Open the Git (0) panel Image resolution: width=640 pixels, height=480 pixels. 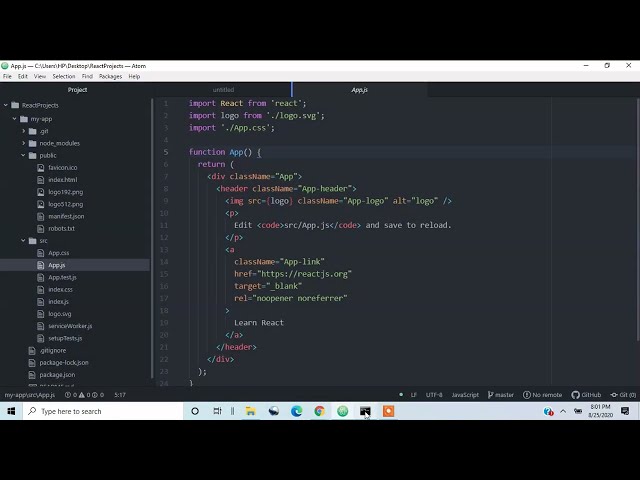coord(623,395)
